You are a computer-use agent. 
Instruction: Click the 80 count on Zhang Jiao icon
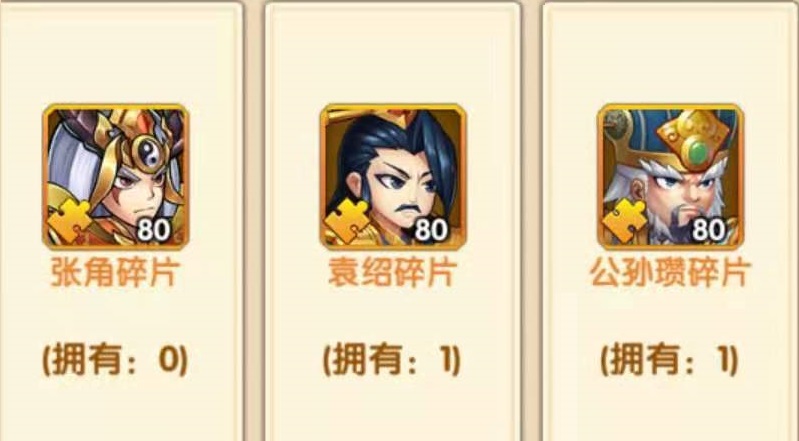(x=153, y=229)
